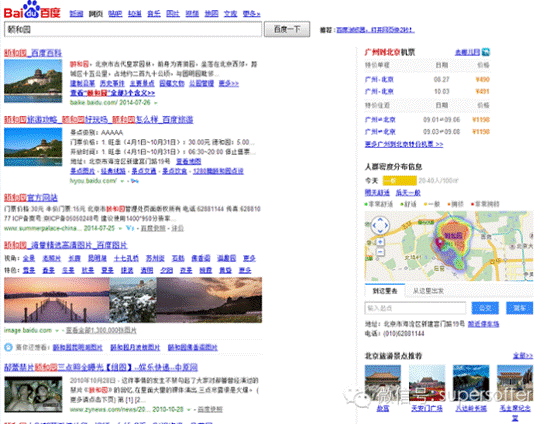Expand the arrow after baike.baidu.com URL
The height and width of the screenshot is (424, 550).
155,103
